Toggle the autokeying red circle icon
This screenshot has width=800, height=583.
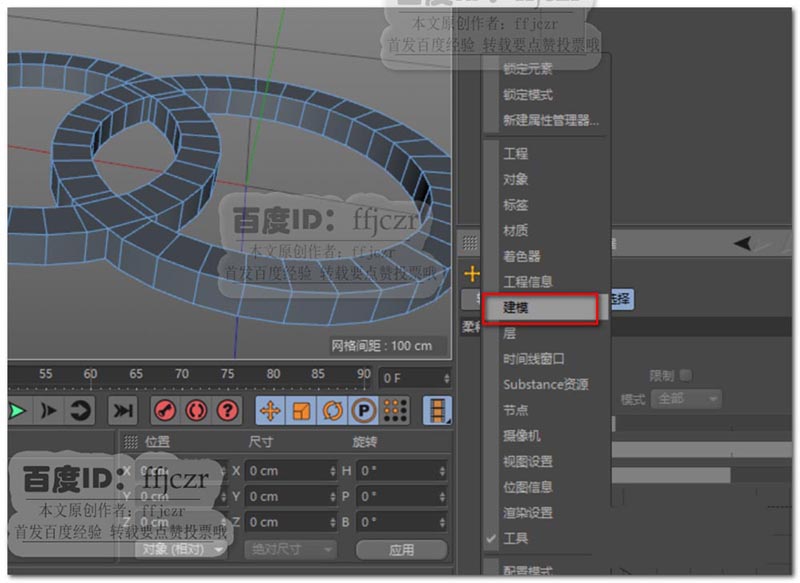pyautogui.click(x=196, y=411)
